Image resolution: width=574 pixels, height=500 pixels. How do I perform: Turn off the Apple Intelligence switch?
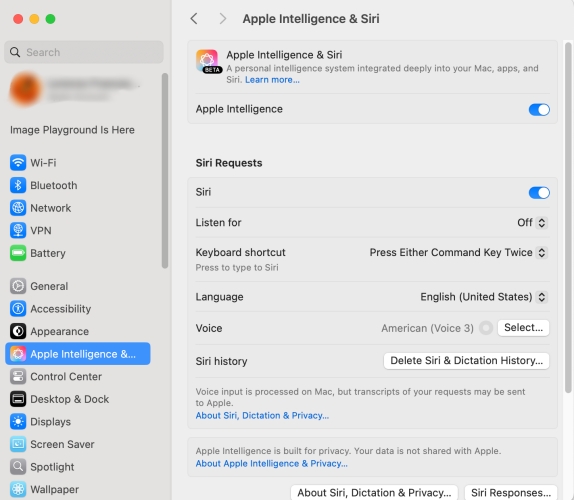pos(539,109)
